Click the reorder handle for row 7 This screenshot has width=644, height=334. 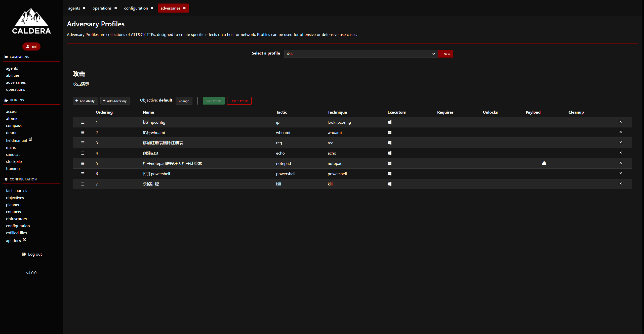[x=83, y=184]
